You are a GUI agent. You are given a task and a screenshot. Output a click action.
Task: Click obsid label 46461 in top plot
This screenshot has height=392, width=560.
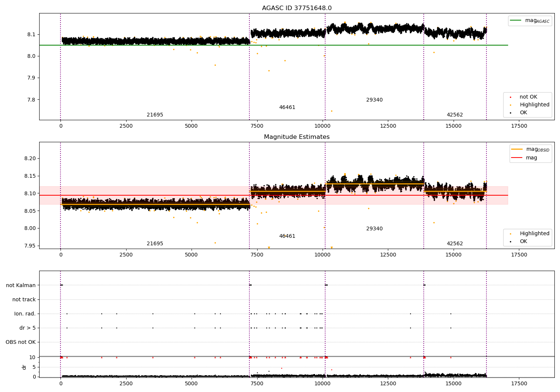287,108
